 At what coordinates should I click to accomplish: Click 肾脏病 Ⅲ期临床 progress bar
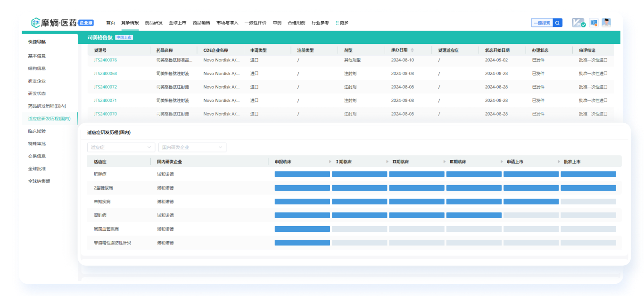click(x=474, y=215)
